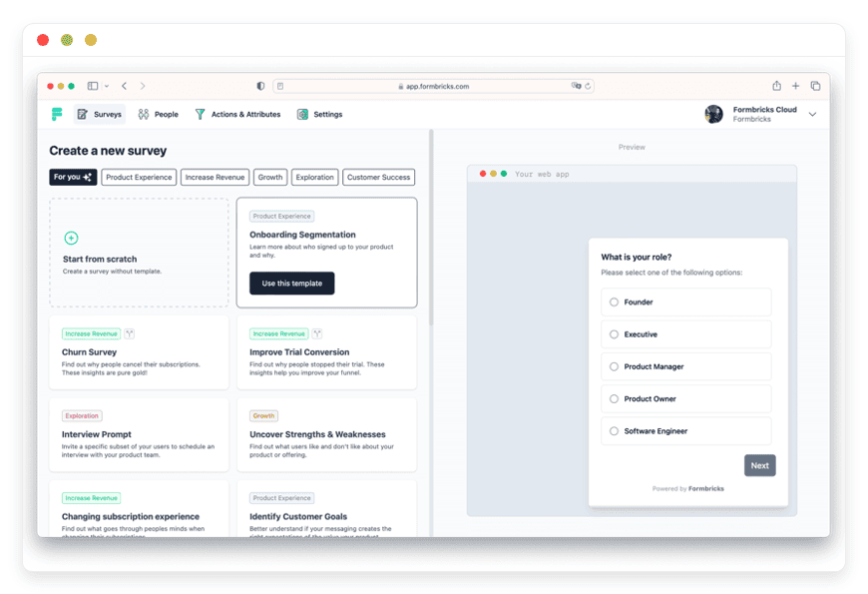
Task: Open a new browser tab with plus icon
Action: click(x=795, y=86)
